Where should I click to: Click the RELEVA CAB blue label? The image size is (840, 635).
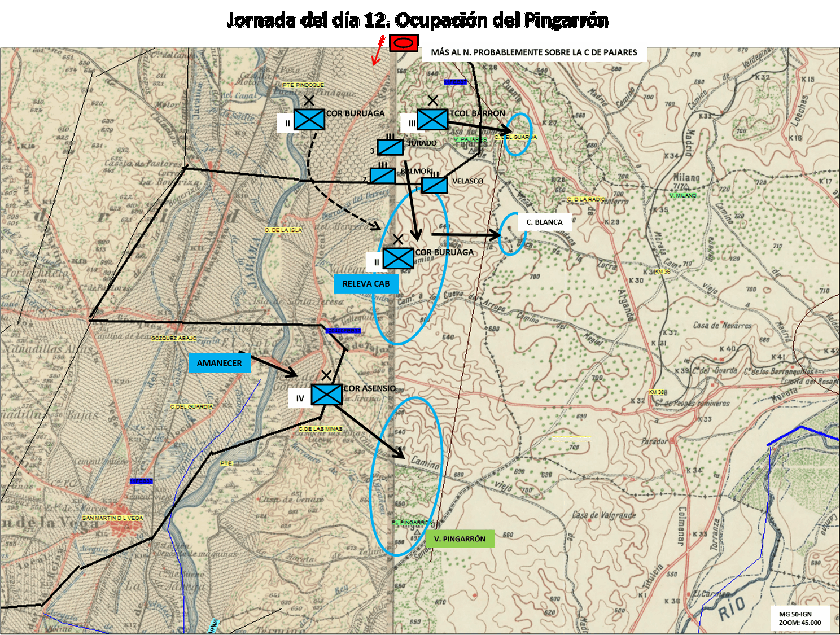click(366, 283)
